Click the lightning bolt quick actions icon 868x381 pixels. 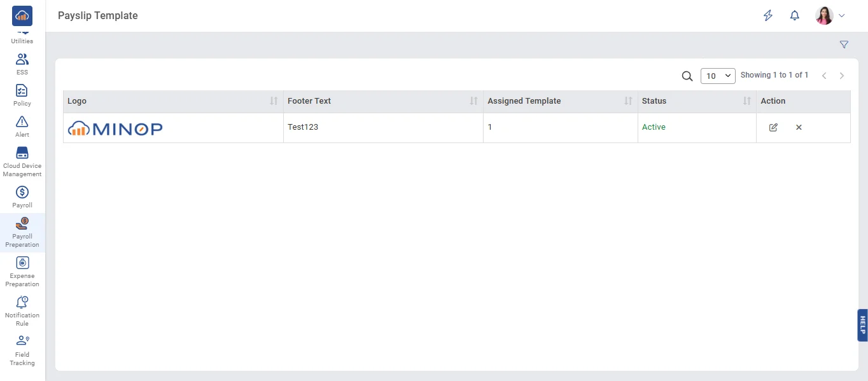coord(768,16)
